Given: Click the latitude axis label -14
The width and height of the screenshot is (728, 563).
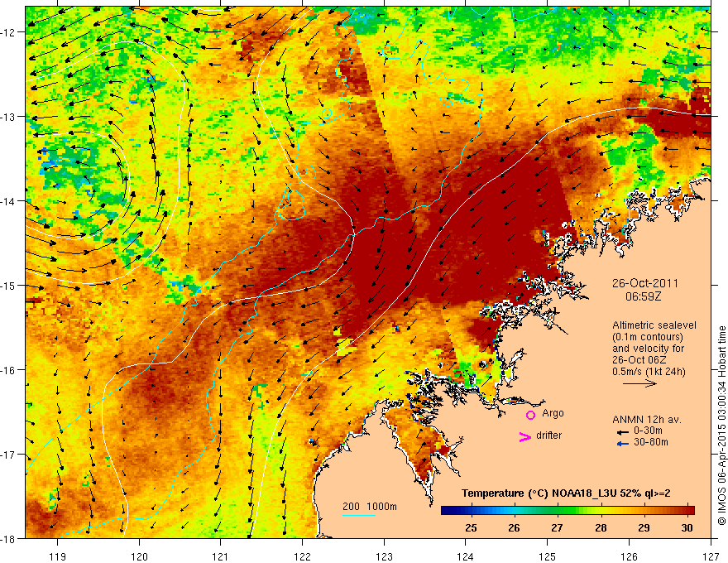Looking at the screenshot, I should pos(8,201).
